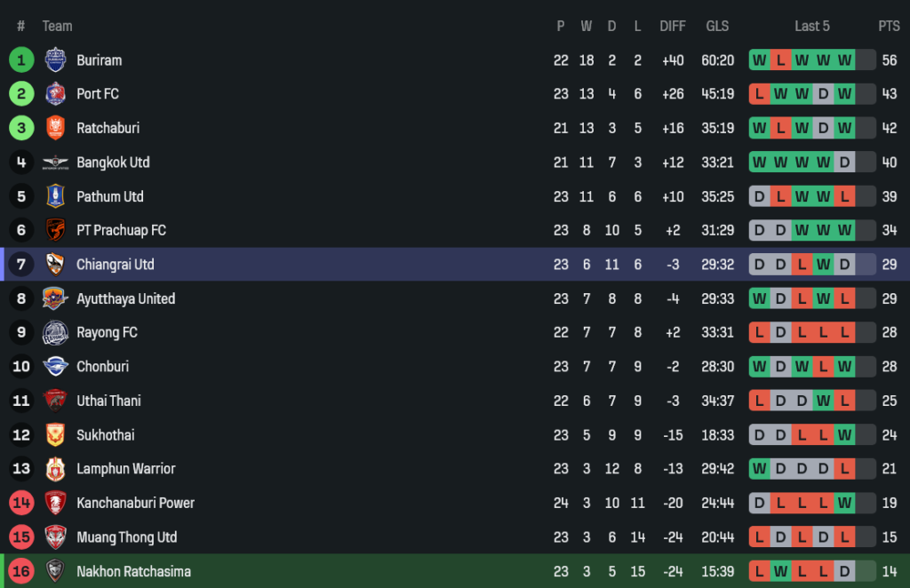Click the PT Prachuap FC crest
Image resolution: width=910 pixels, height=588 pixels.
point(55,230)
